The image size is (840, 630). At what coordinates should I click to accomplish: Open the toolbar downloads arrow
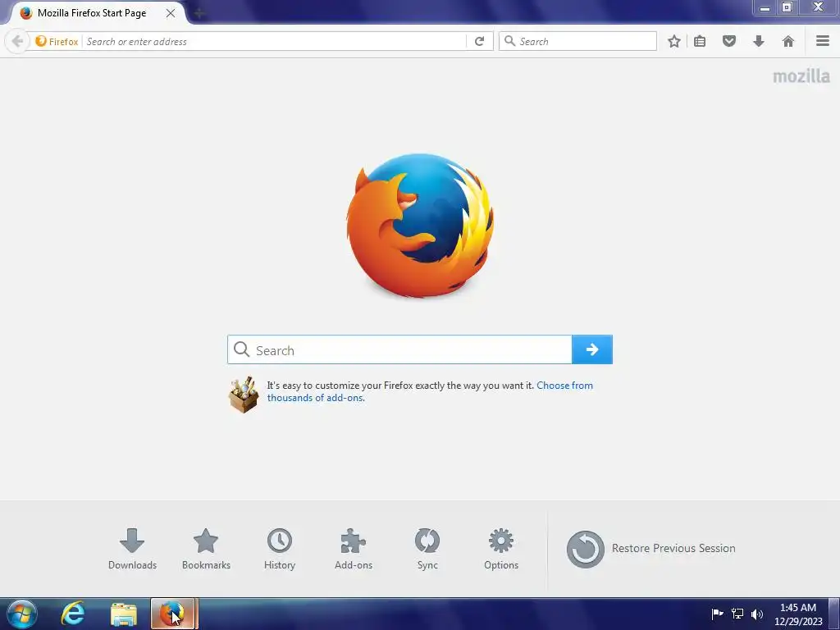[759, 41]
